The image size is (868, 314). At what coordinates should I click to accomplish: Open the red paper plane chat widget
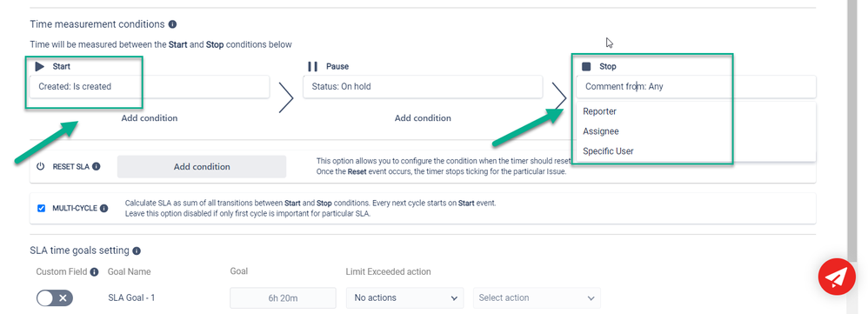(837, 277)
